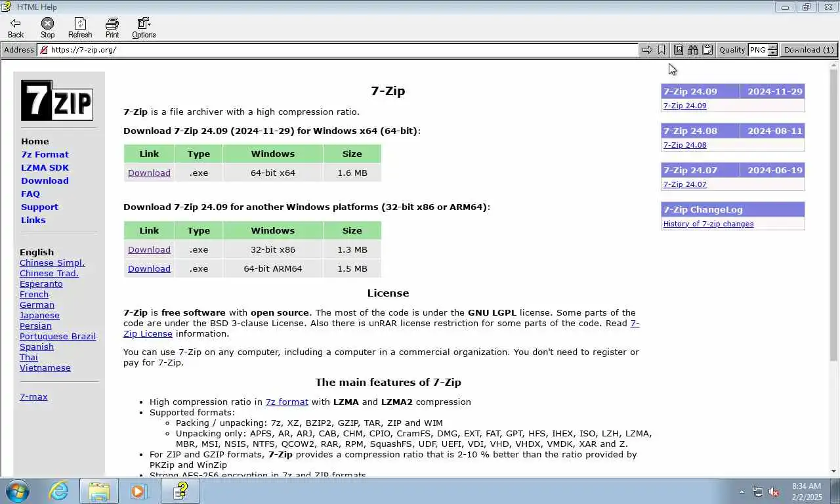This screenshot has height=504, width=840.
Task: Launch Internet Explorer from taskbar
Action: pyautogui.click(x=59, y=491)
